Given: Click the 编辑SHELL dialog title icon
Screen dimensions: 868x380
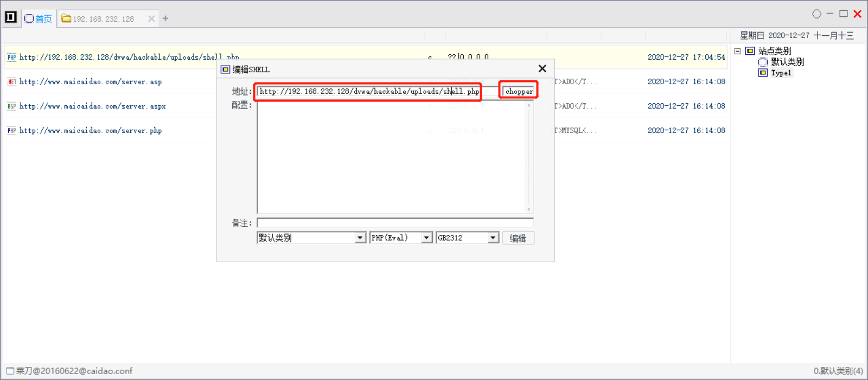Looking at the screenshot, I should click(225, 69).
